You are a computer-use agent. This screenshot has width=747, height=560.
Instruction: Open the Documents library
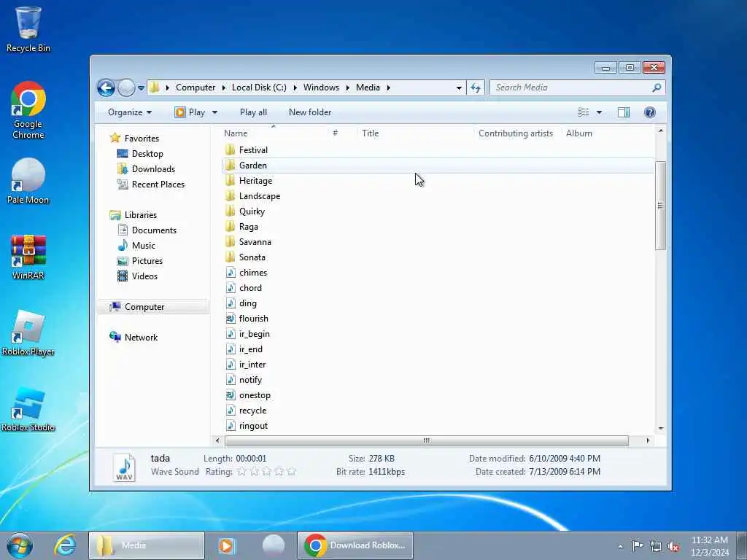(147, 230)
